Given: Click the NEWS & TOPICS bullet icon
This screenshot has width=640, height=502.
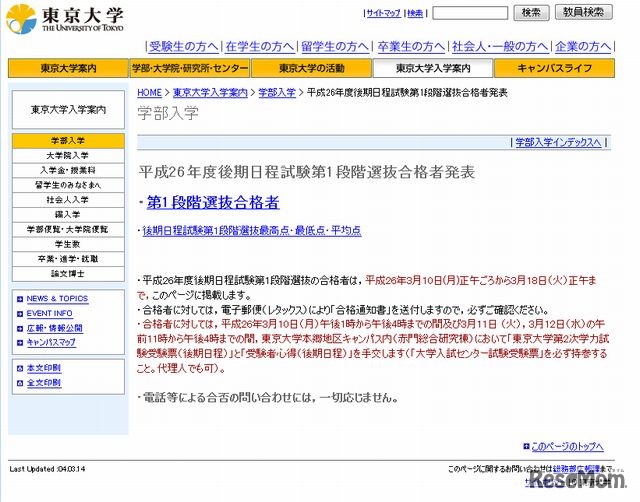Looking at the screenshot, I should click(x=20, y=299).
